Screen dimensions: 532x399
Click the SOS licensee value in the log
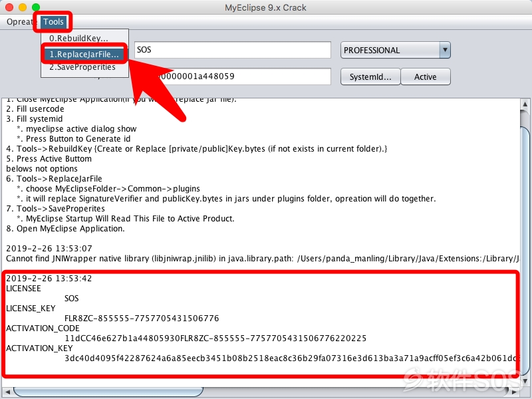72,298
